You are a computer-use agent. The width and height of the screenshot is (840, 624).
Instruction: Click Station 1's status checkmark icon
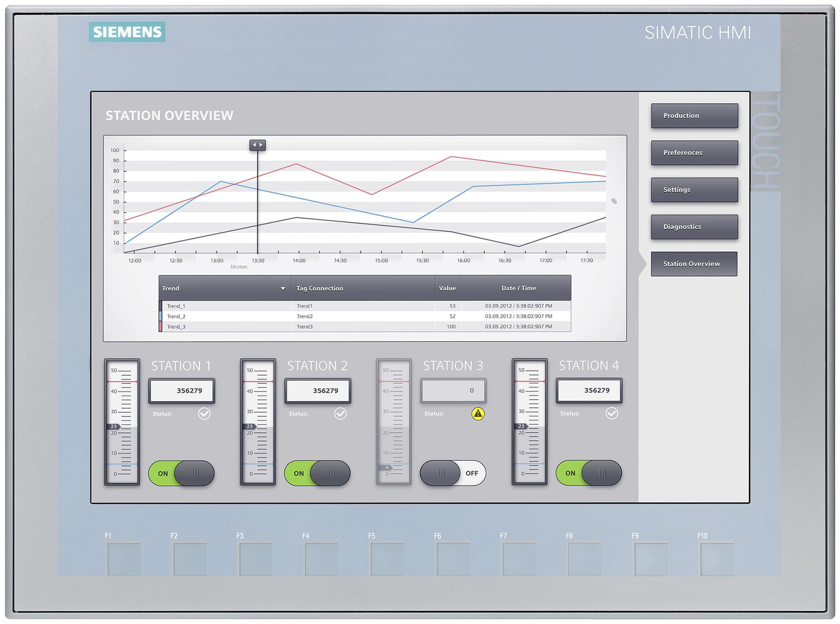(x=203, y=413)
